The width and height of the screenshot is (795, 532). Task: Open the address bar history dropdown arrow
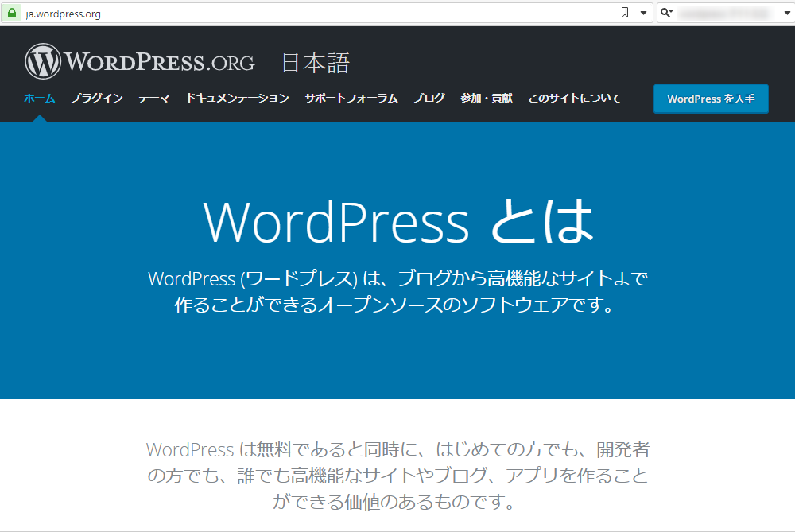(643, 13)
